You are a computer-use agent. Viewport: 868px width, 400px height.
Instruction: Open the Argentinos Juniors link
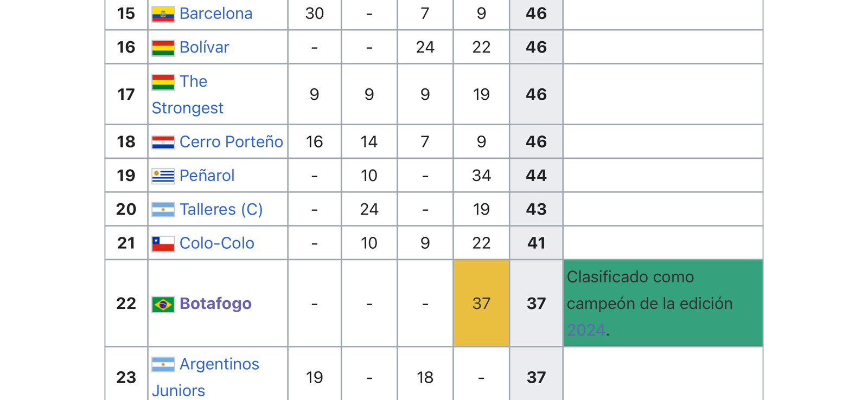[x=205, y=377]
